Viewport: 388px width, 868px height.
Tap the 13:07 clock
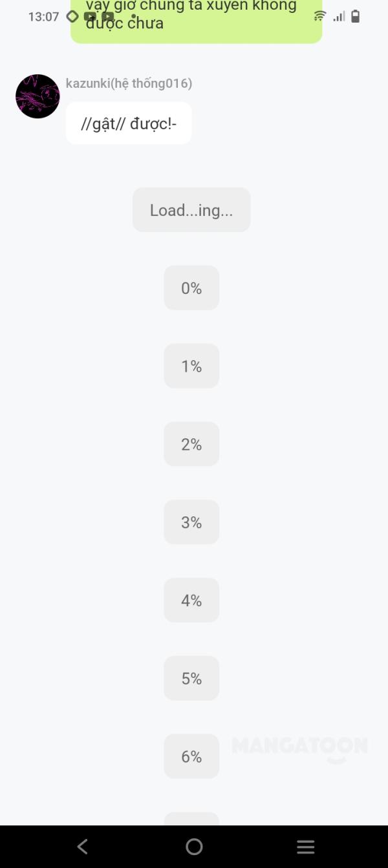pyautogui.click(x=43, y=17)
